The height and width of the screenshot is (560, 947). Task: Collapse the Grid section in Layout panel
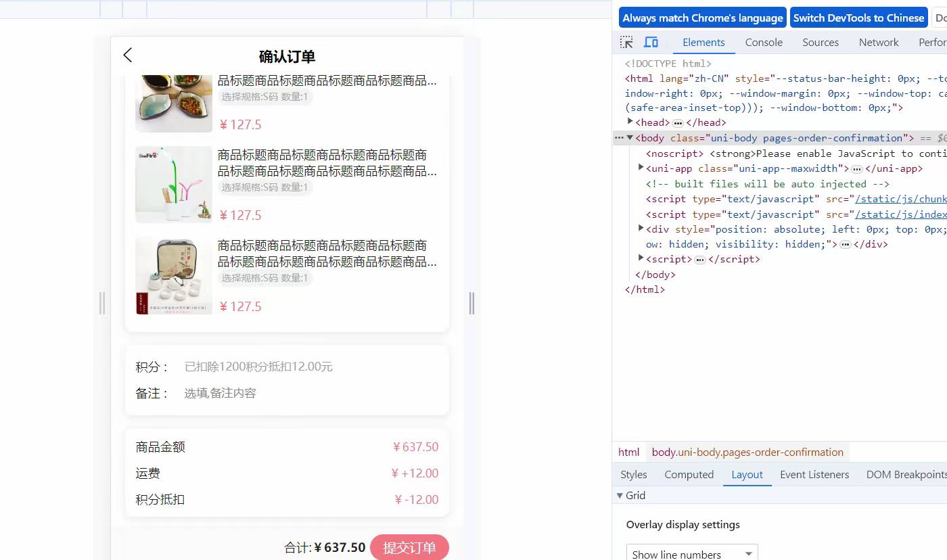[620, 495]
